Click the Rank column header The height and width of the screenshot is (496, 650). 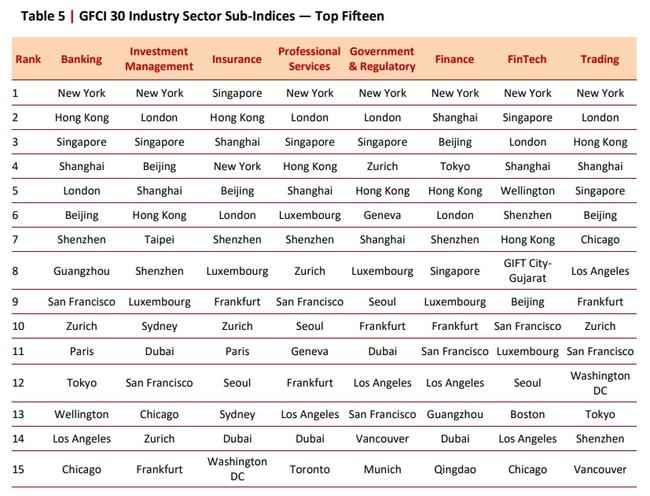click(28, 59)
